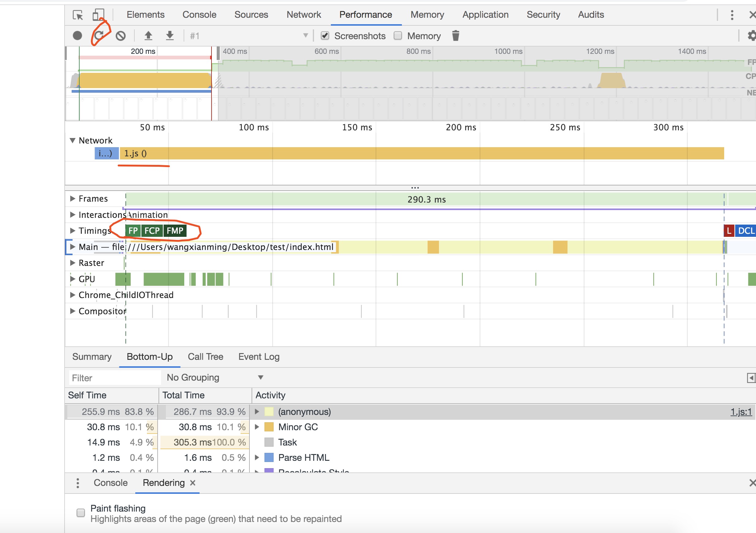Expand the Raster track
The image size is (756, 533).
73,263
